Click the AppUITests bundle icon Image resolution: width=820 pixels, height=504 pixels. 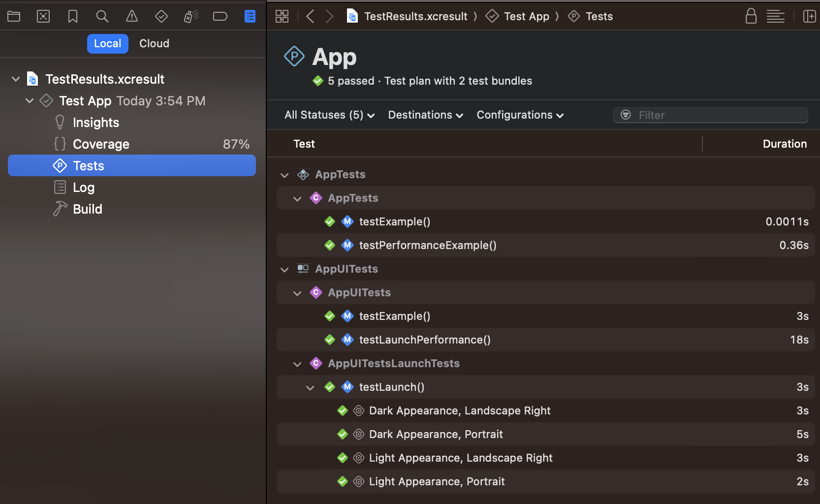pos(303,269)
